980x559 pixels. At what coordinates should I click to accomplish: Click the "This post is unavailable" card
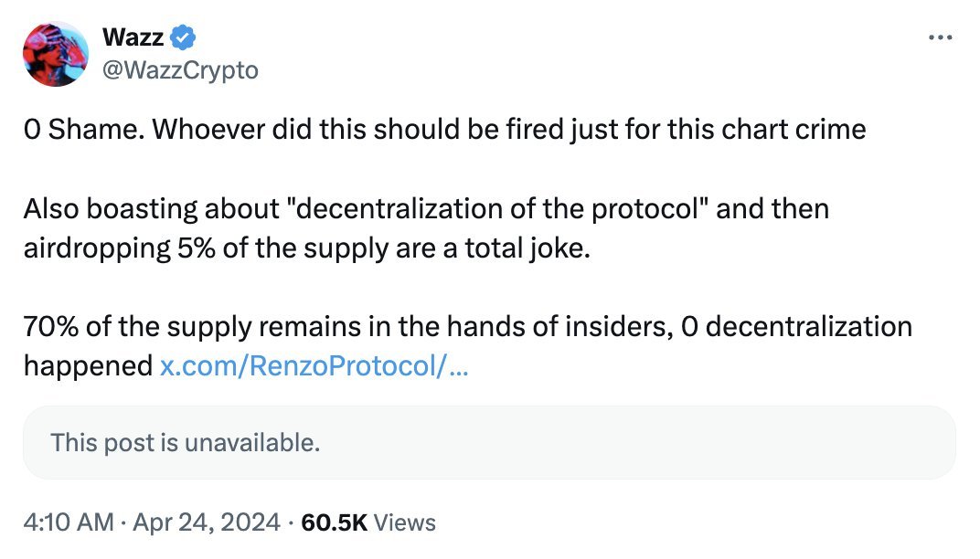tap(489, 443)
